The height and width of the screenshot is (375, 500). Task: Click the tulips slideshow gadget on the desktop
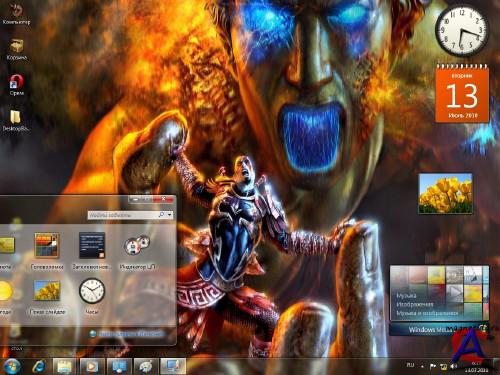[446, 193]
